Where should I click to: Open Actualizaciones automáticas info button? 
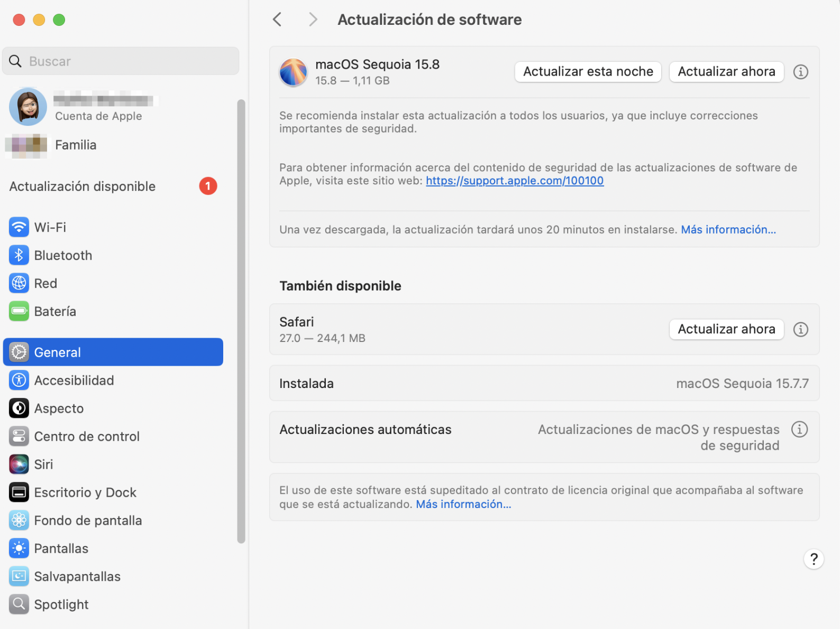tap(799, 429)
